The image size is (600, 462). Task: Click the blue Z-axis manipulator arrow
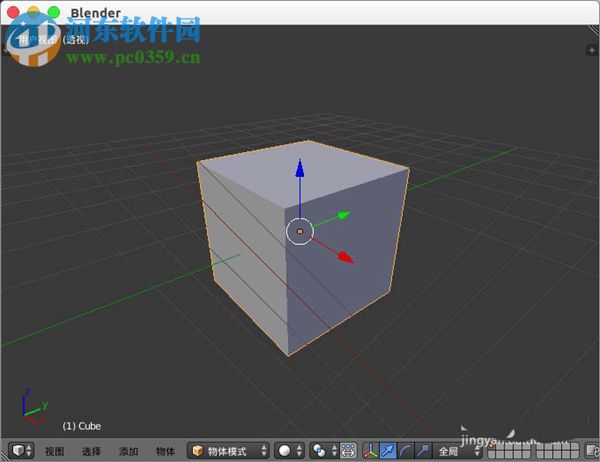coord(300,168)
